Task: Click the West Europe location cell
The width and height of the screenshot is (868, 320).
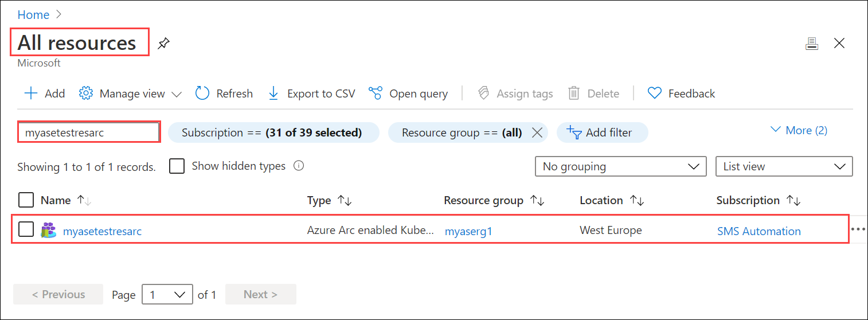Action: click(x=611, y=230)
